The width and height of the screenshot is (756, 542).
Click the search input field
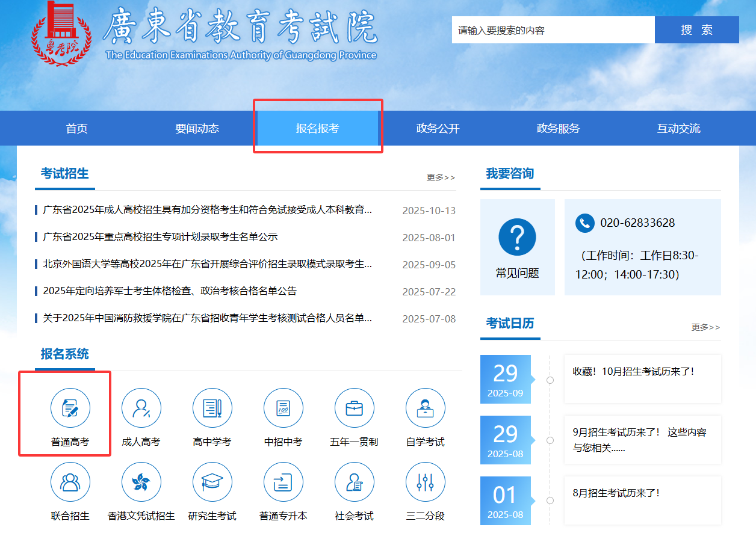tap(553, 30)
